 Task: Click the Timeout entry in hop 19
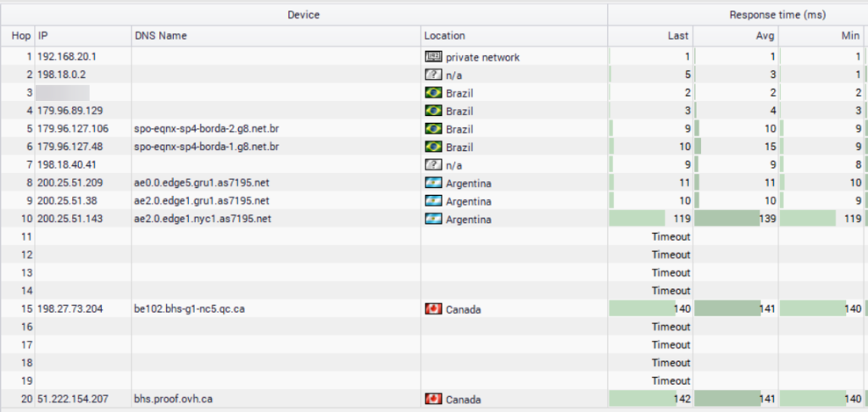pos(671,381)
